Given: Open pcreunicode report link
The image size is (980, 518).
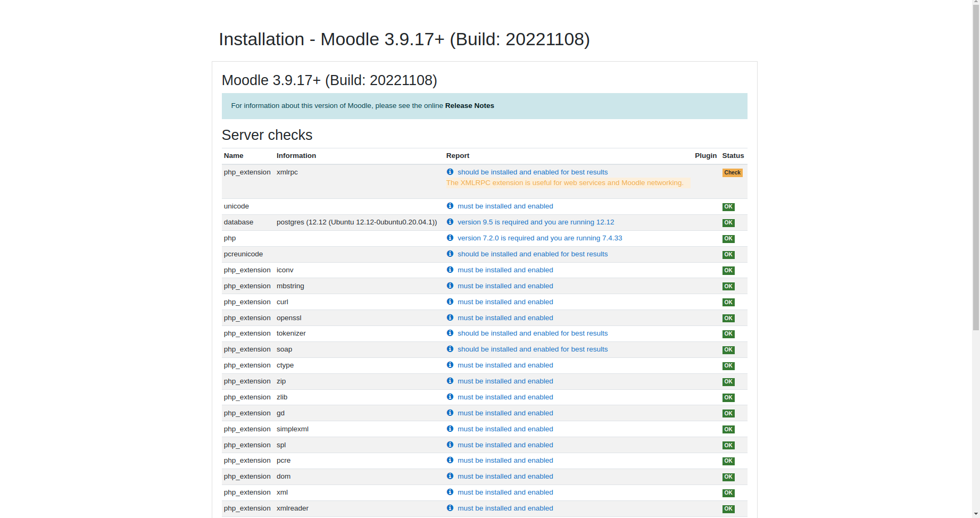Looking at the screenshot, I should (533, 254).
